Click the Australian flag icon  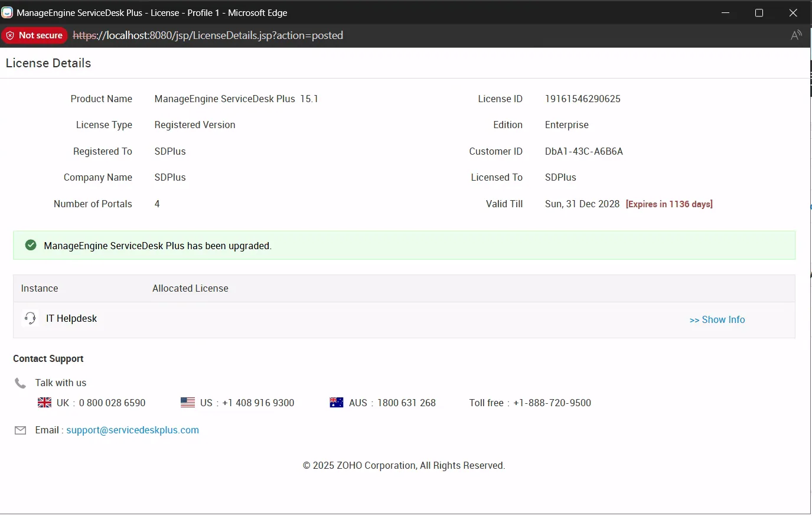pos(337,403)
